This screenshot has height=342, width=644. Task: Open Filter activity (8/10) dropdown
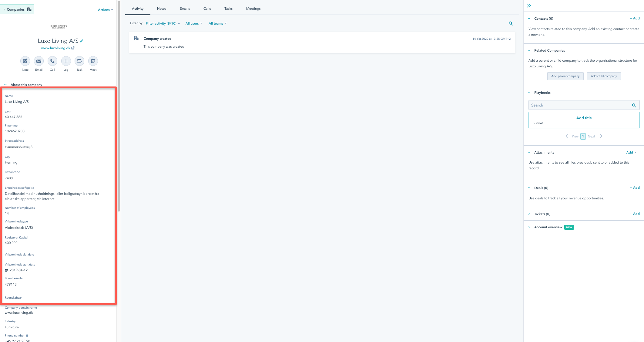[x=163, y=23]
